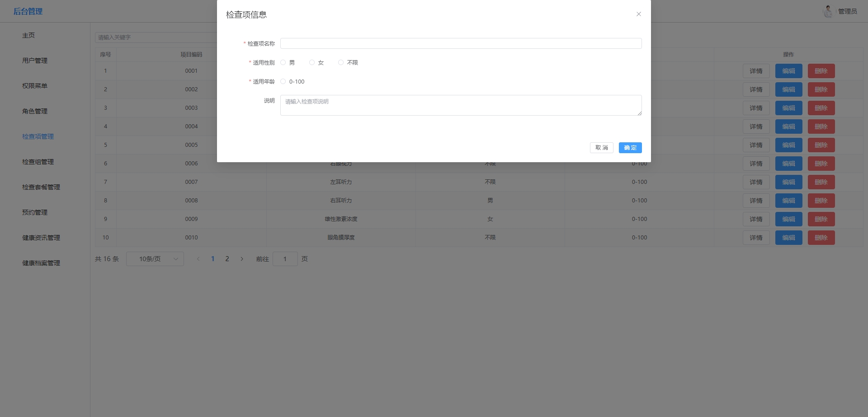868x417 pixels.
Task: Jump to page 2 in pagination
Action: pos(227,259)
